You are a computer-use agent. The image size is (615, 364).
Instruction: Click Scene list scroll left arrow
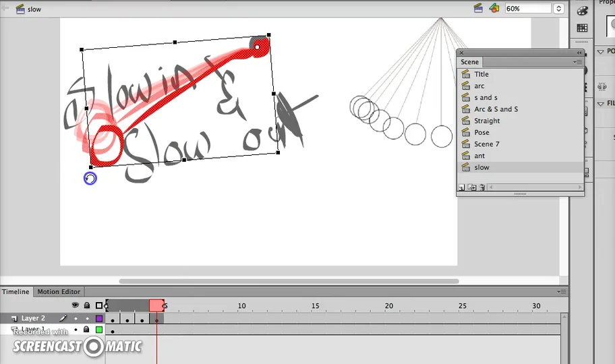click(x=491, y=187)
